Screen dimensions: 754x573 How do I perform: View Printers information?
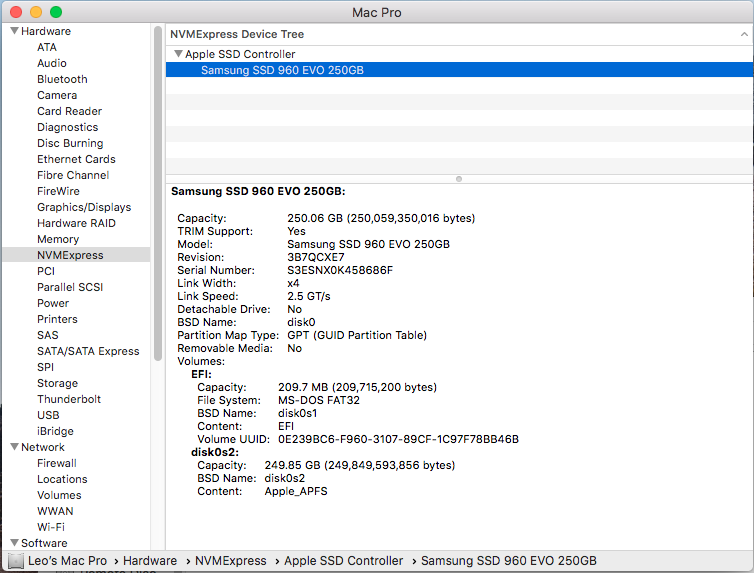point(57,319)
